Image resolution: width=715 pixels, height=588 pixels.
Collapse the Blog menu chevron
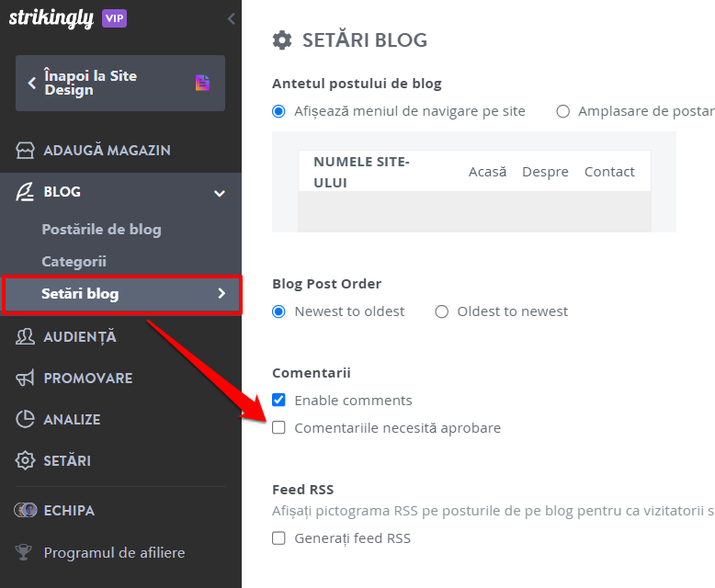click(x=220, y=193)
